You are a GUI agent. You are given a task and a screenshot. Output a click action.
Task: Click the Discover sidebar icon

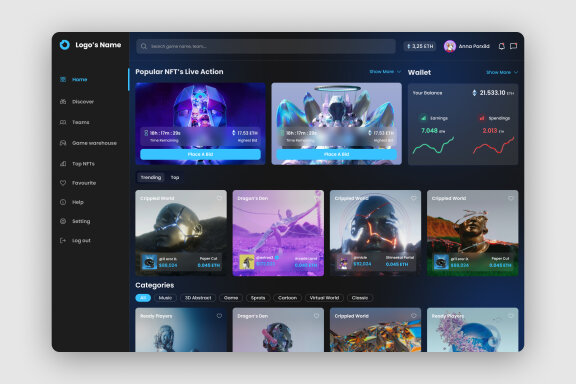(63, 102)
